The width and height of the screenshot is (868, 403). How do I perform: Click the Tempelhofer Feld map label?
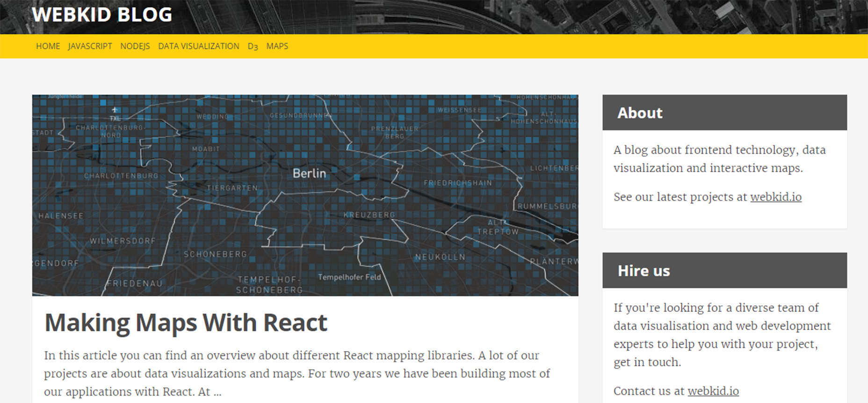tap(349, 277)
